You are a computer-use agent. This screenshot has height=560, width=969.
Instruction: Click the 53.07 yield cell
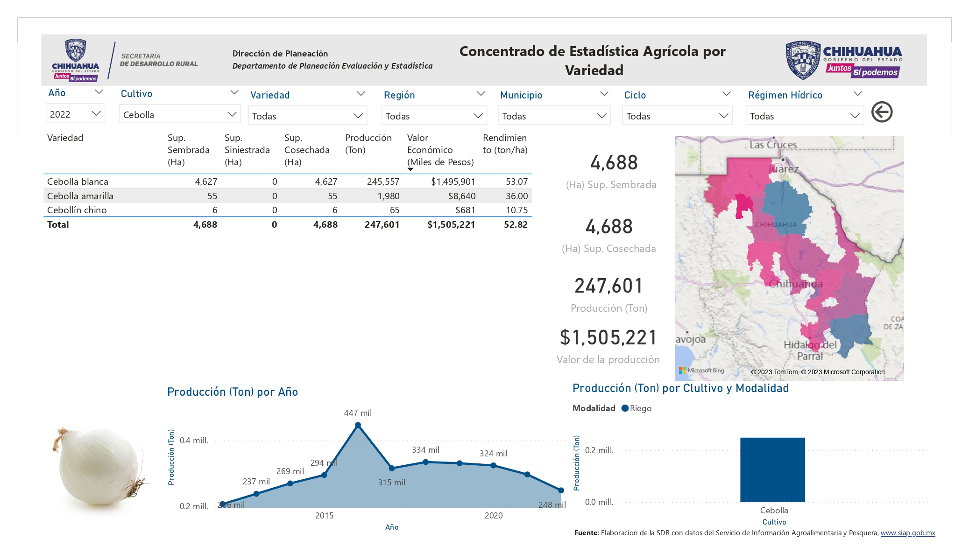(x=516, y=182)
